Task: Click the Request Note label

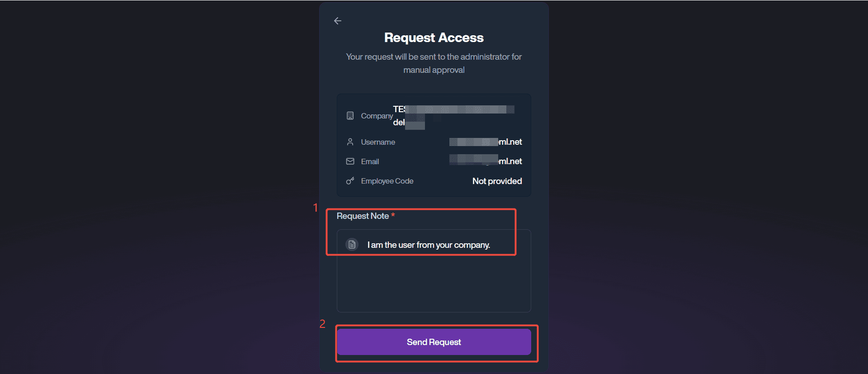Action: tap(363, 216)
